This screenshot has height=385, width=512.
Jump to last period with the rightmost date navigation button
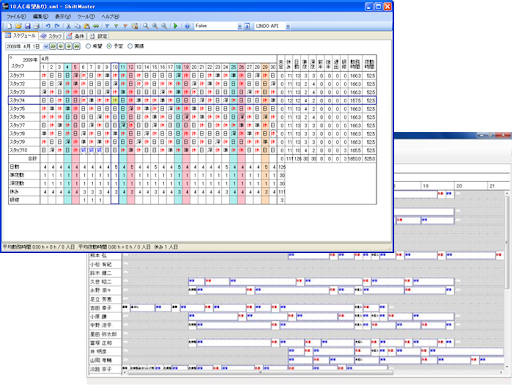point(77,46)
